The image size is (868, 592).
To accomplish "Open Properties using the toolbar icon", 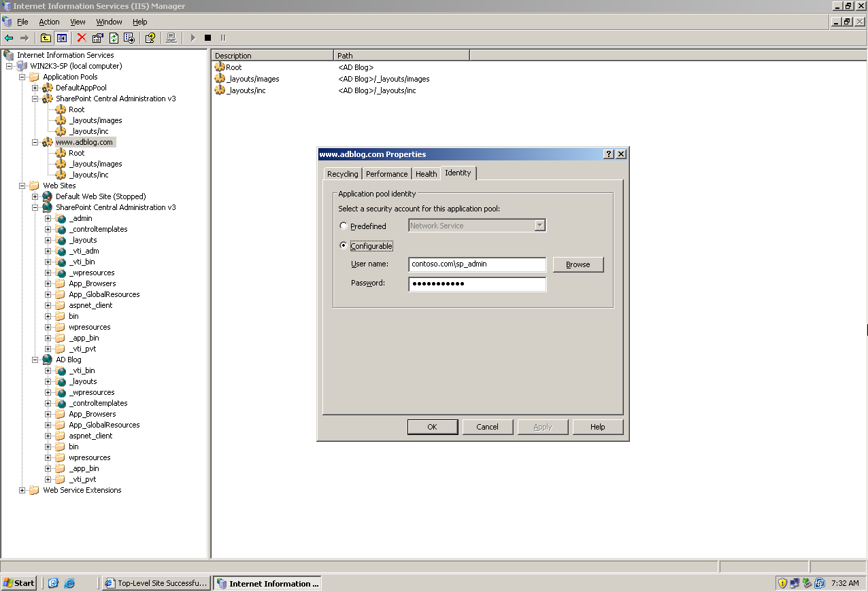I will (x=97, y=37).
